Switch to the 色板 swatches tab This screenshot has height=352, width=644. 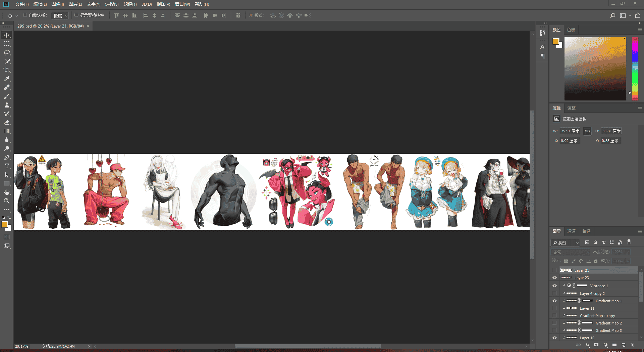coord(571,30)
